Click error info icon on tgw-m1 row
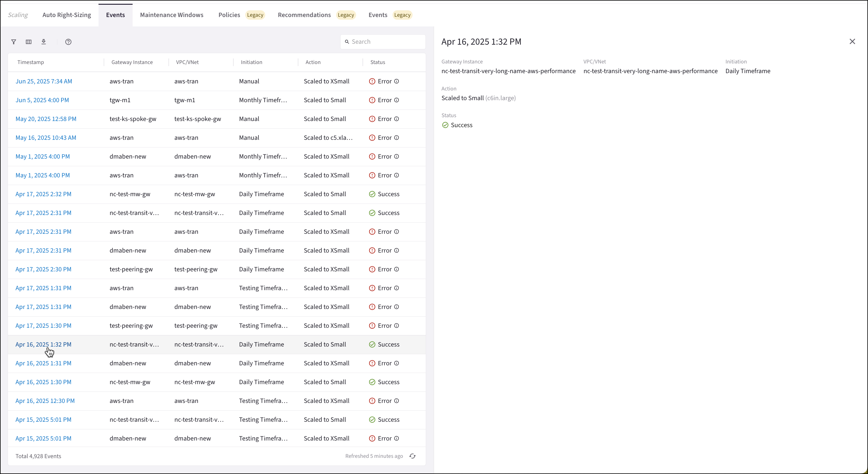Screen dimensions: 868x474 point(397,100)
